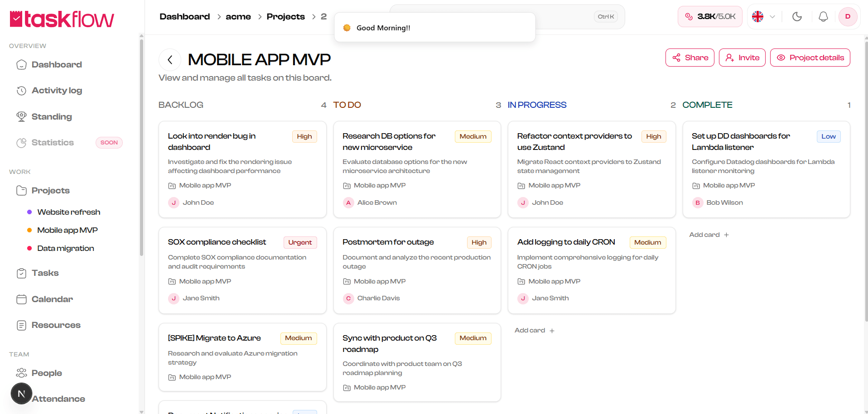This screenshot has width=868, height=414.
Task: Click Jane Smith's avatar on the SOX compliance card
Action: tap(174, 298)
